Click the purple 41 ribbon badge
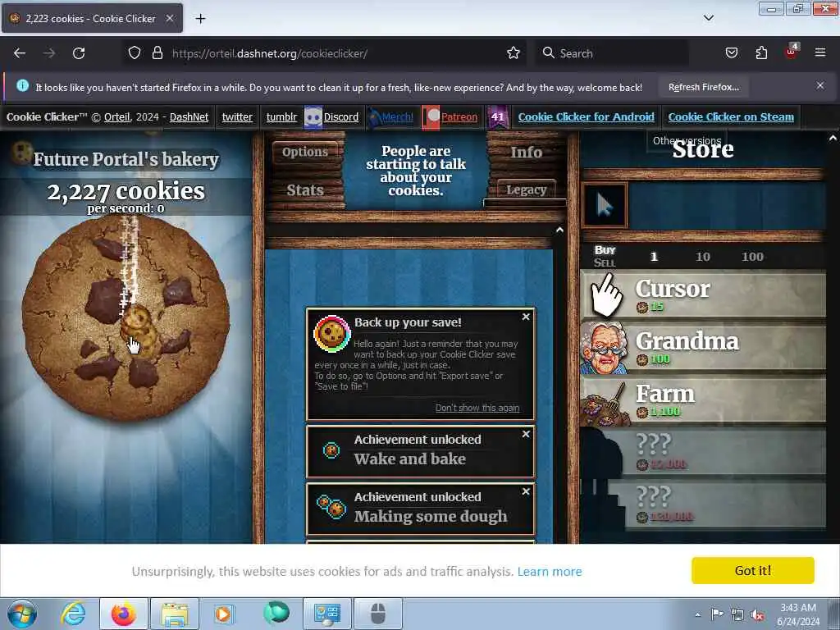This screenshot has width=840, height=630. pyautogui.click(x=498, y=116)
